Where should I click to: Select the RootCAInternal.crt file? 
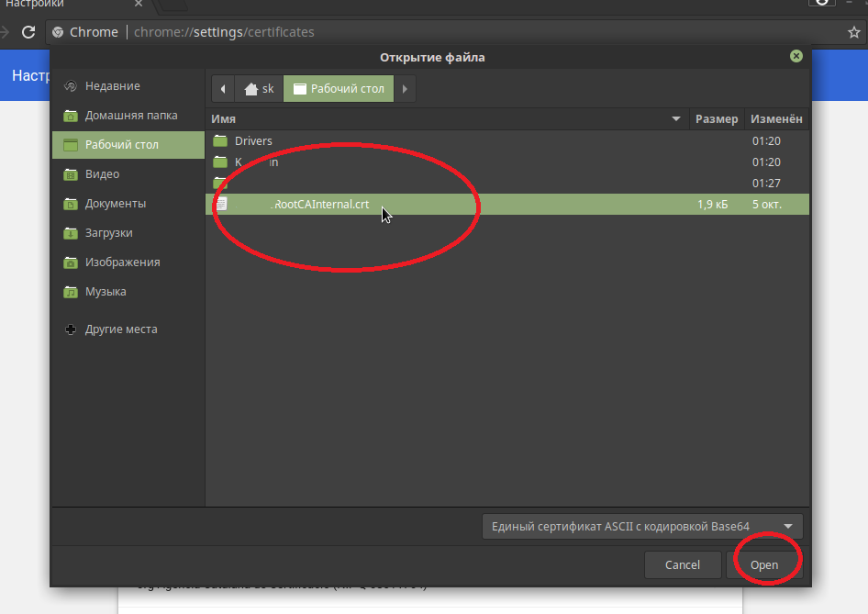click(x=321, y=205)
